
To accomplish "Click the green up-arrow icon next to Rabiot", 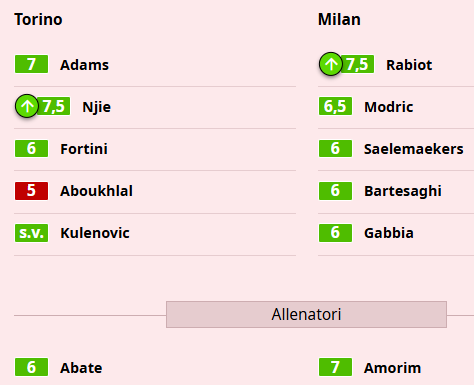I will [x=331, y=64].
